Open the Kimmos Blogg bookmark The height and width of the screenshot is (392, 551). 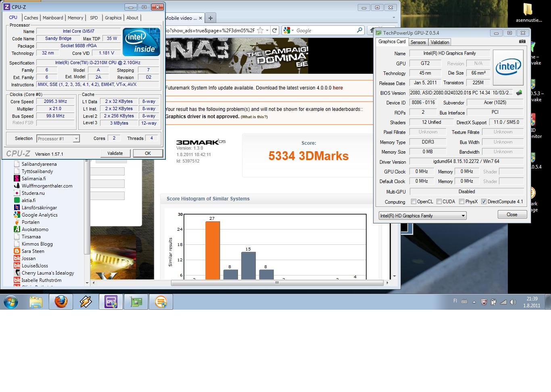[x=37, y=244]
